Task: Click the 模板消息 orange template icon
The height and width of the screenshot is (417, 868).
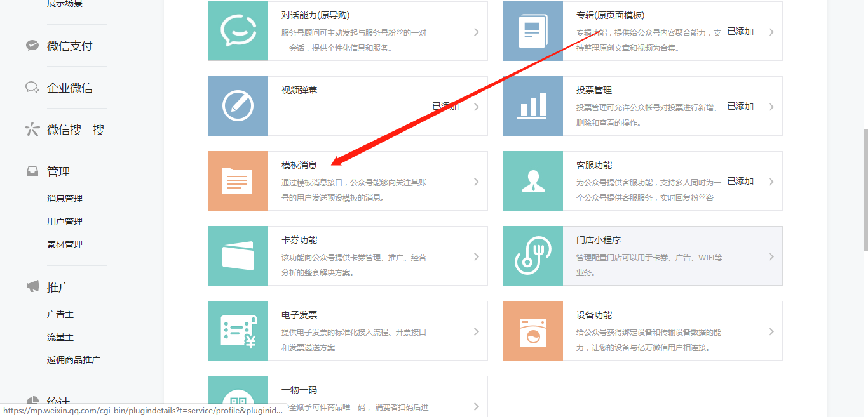Action: pyautogui.click(x=238, y=181)
